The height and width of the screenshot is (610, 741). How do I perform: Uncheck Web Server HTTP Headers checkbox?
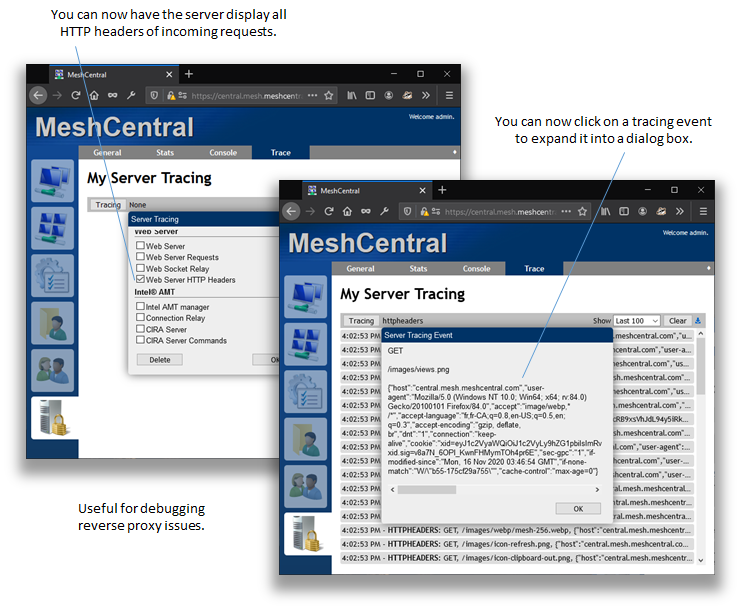click(x=140, y=279)
